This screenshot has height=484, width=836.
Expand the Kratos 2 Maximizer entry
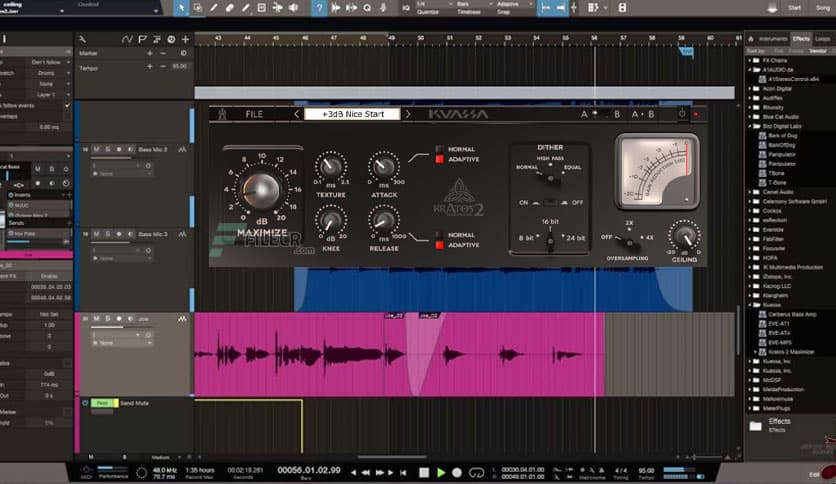pos(756,352)
